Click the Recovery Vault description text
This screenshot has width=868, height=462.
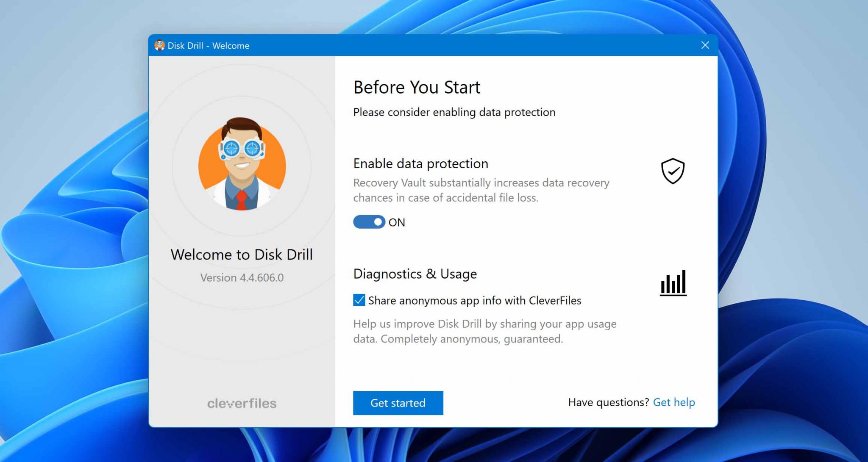point(481,190)
